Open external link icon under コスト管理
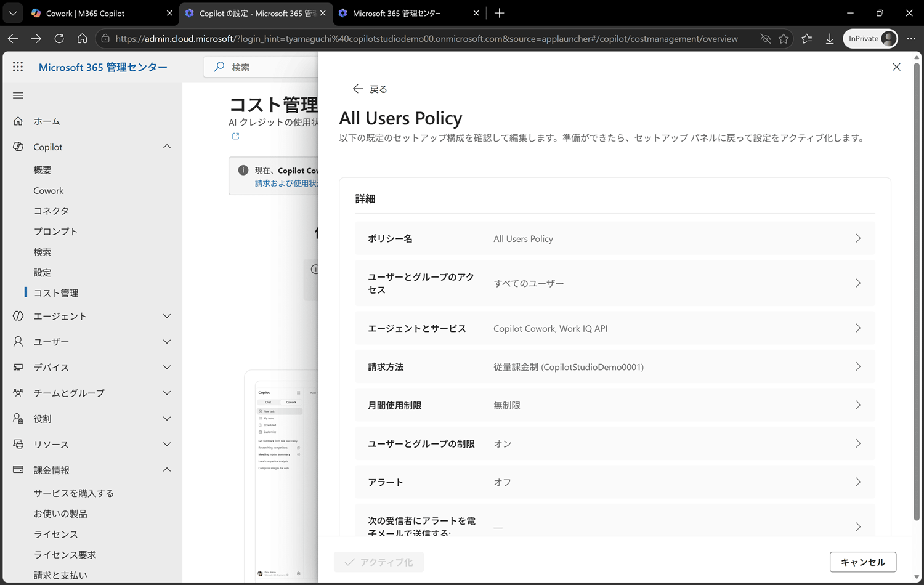Image resolution: width=924 pixels, height=585 pixels. (x=235, y=136)
